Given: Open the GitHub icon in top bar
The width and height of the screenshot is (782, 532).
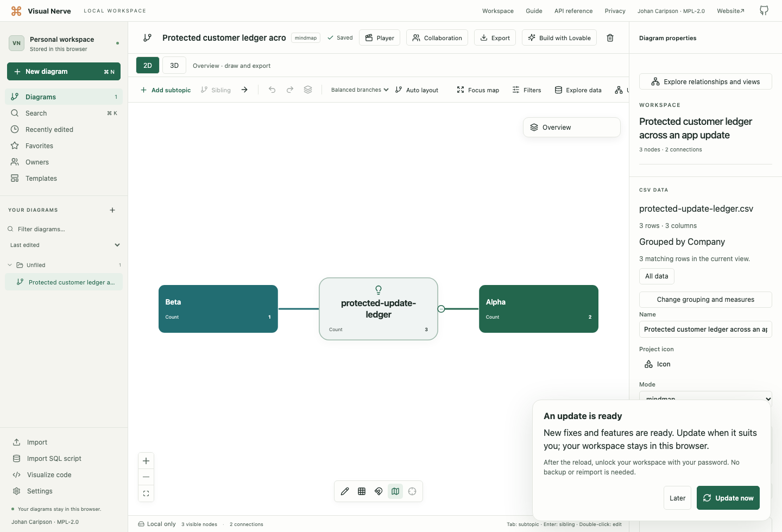Looking at the screenshot, I should pos(764,11).
